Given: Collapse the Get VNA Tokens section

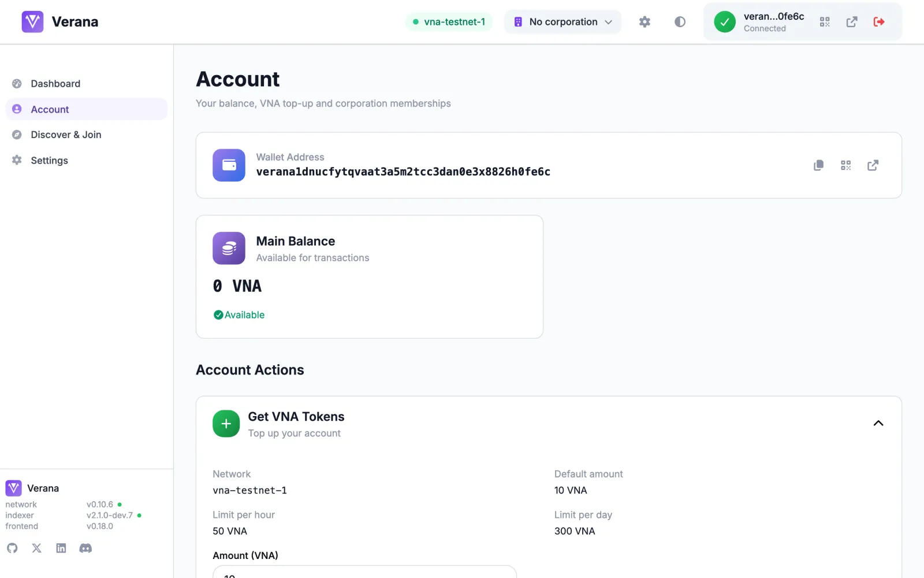Looking at the screenshot, I should [x=878, y=424].
